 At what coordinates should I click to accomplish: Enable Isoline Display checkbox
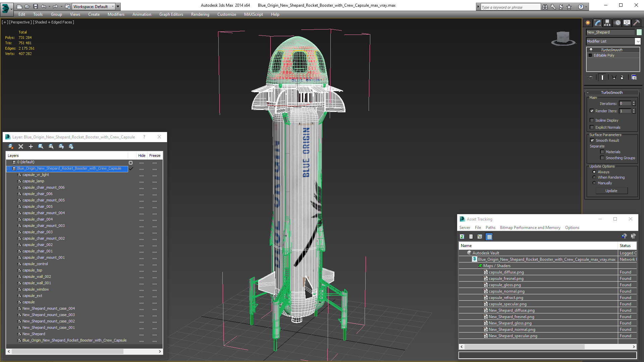(x=592, y=120)
